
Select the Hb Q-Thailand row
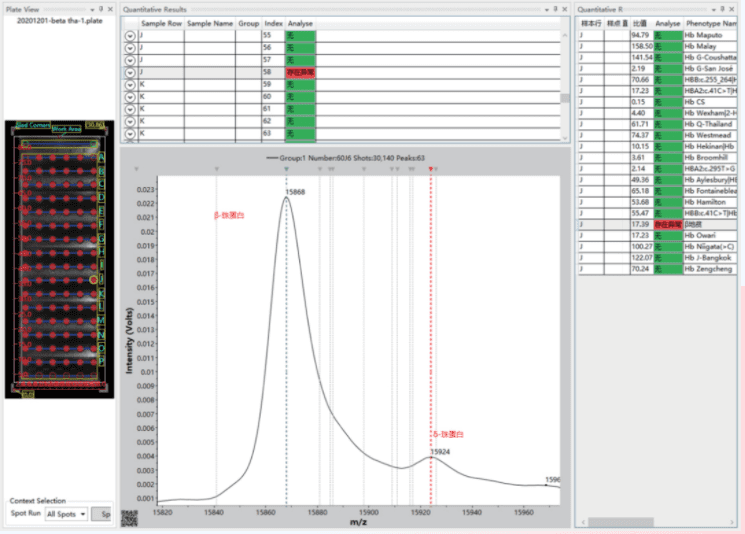pos(710,124)
